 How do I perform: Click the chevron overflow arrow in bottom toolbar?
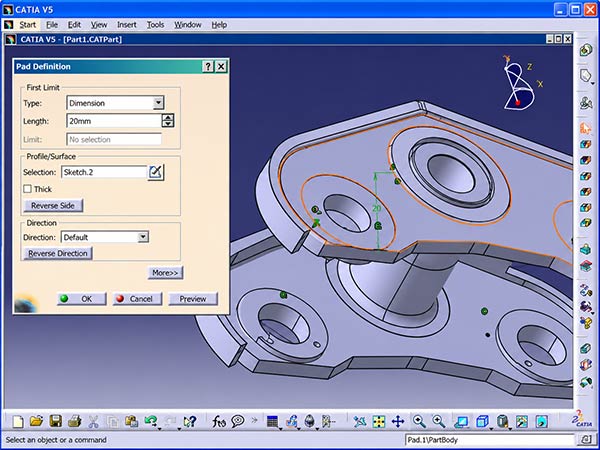point(254,421)
